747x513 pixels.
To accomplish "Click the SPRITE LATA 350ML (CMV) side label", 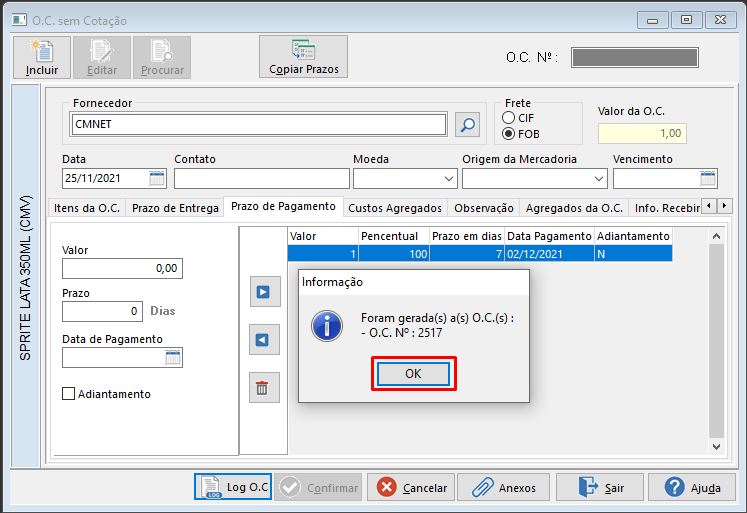I will (25, 277).
